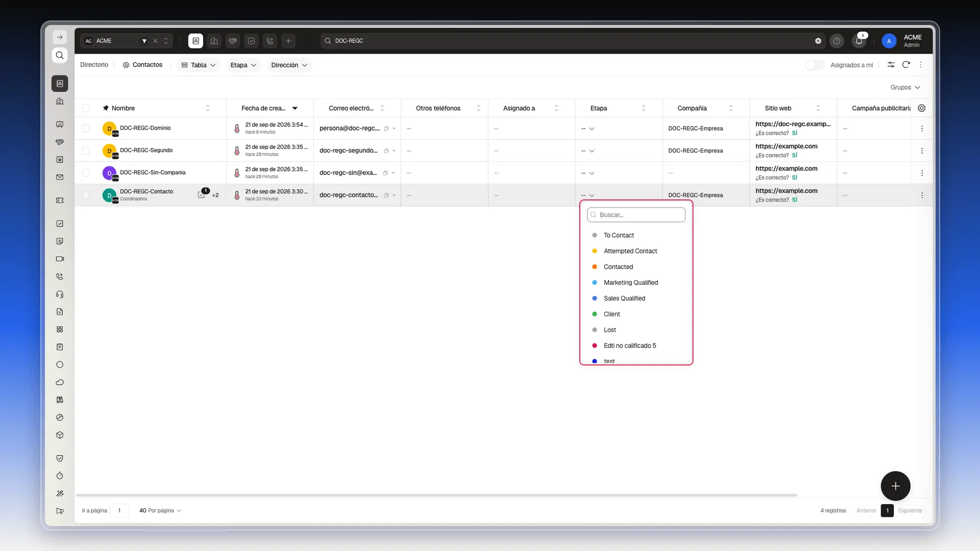Click the Siguiente pagination button

click(910, 510)
